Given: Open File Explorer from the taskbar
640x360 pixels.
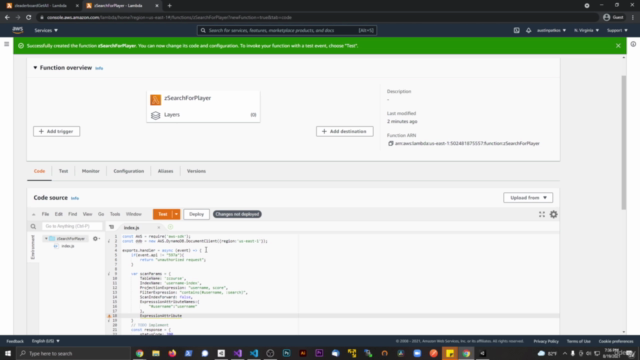Looking at the screenshot, I should [156, 353].
